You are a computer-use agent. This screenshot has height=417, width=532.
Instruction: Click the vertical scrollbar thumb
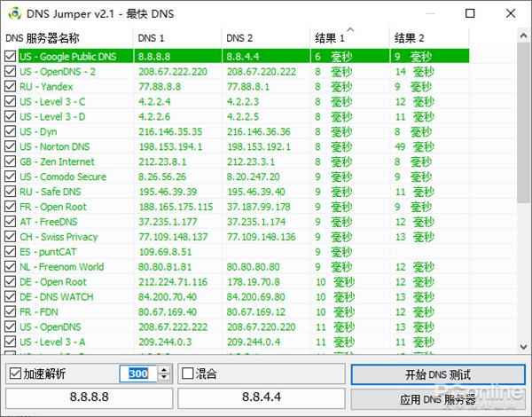pyautogui.click(x=523, y=122)
